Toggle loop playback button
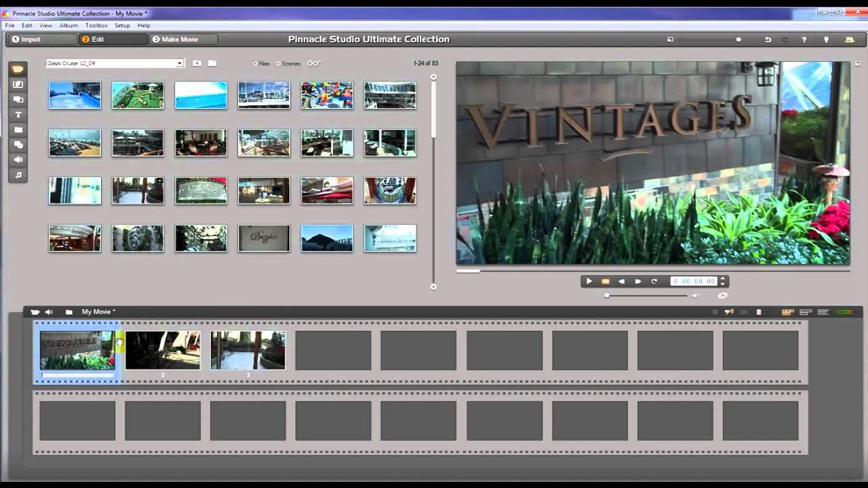Image resolution: width=868 pixels, height=488 pixels. [x=654, y=281]
